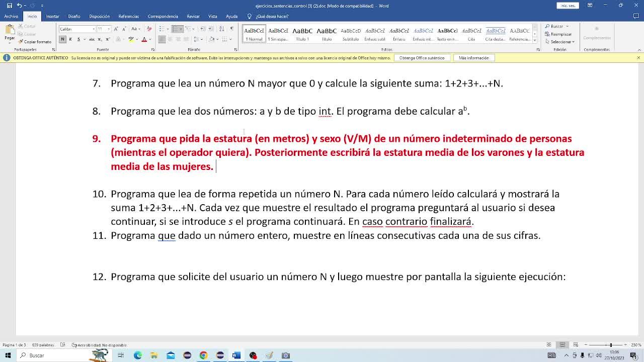
Task: Select the Normal style
Action: coord(254,34)
